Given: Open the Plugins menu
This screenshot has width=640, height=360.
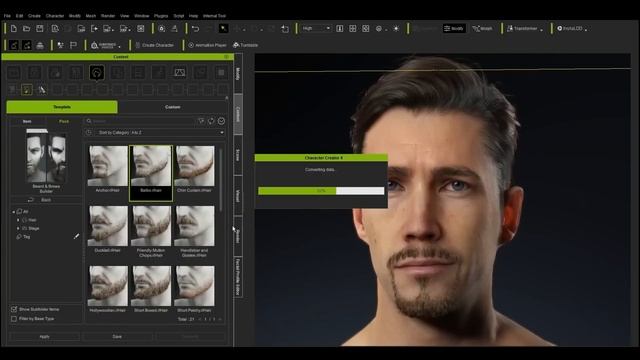Looking at the screenshot, I should (x=161, y=16).
